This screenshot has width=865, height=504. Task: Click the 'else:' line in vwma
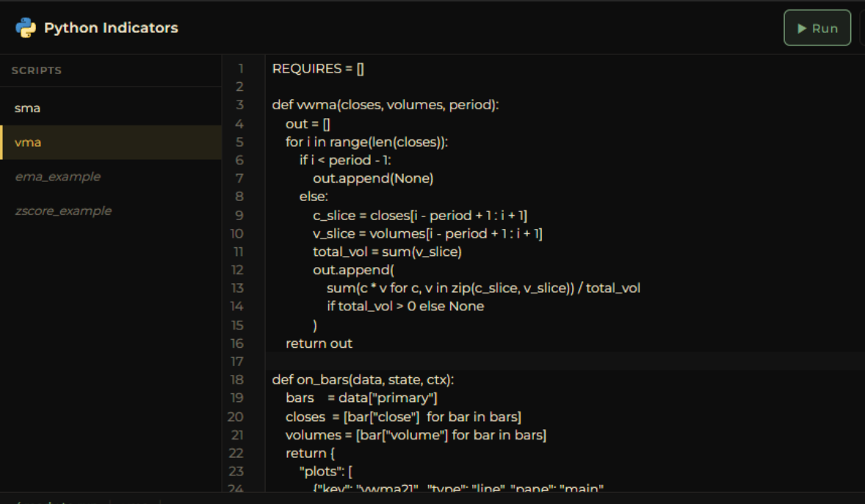click(x=314, y=197)
